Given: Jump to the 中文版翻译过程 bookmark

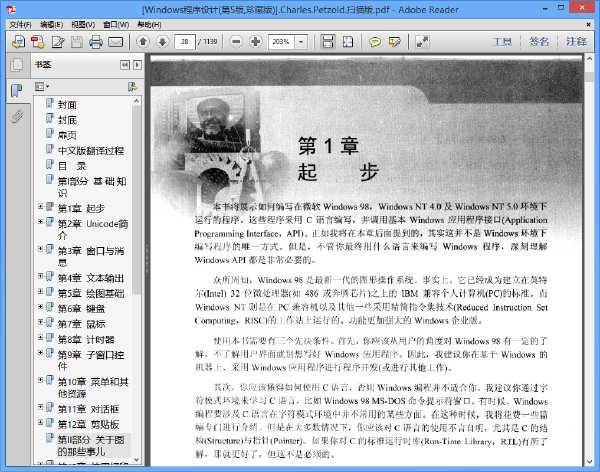Looking at the screenshot, I should [91, 150].
